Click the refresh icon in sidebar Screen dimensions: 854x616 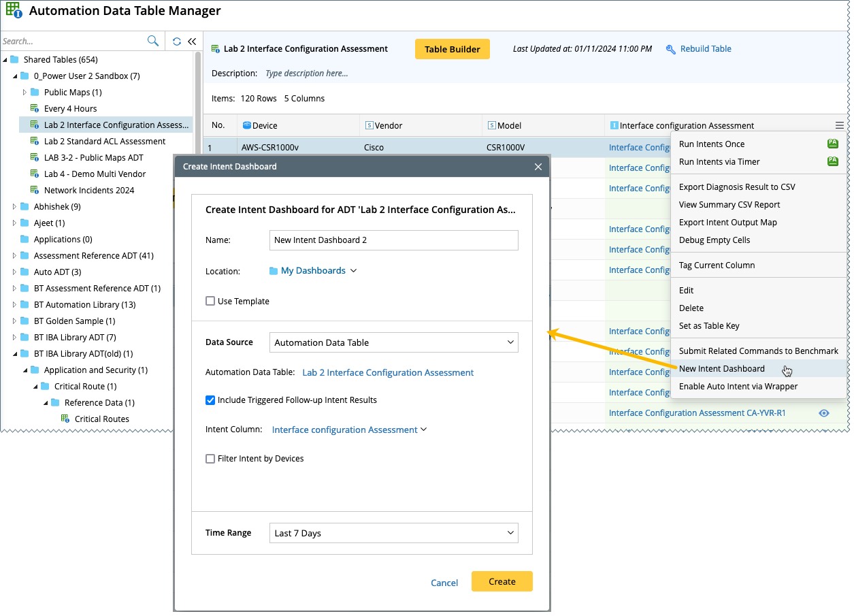pos(177,42)
